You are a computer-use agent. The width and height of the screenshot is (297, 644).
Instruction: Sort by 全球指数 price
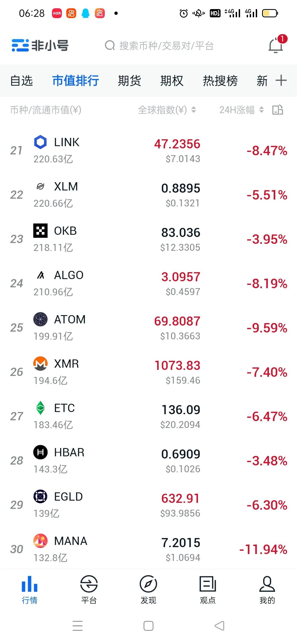[167, 110]
